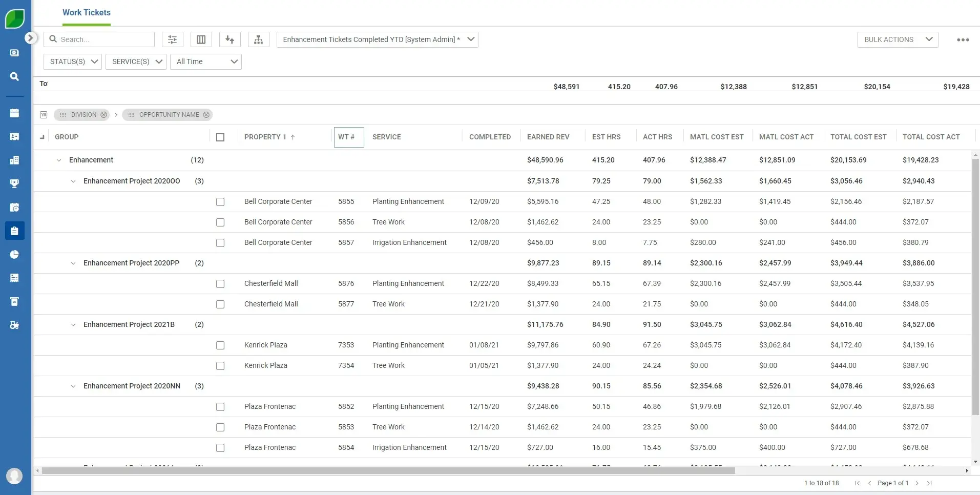This screenshot has height=495, width=980.
Task: Open the Bulk Actions button menu
Action: click(898, 39)
